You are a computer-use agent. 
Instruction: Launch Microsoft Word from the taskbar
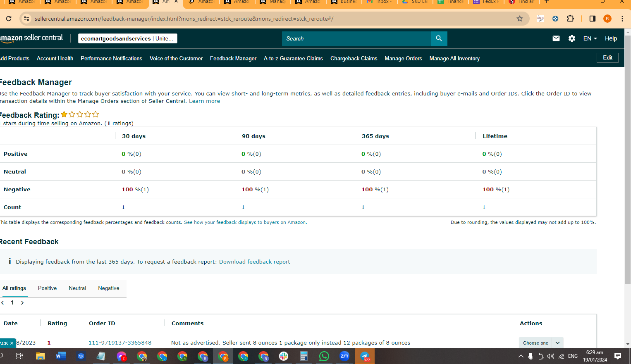click(61, 356)
